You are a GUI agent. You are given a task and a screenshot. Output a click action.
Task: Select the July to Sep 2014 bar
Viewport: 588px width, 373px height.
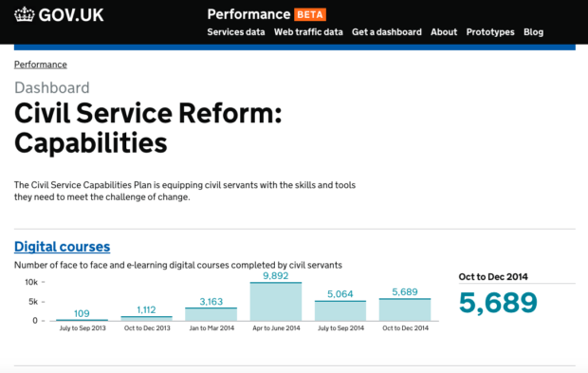(340, 310)
